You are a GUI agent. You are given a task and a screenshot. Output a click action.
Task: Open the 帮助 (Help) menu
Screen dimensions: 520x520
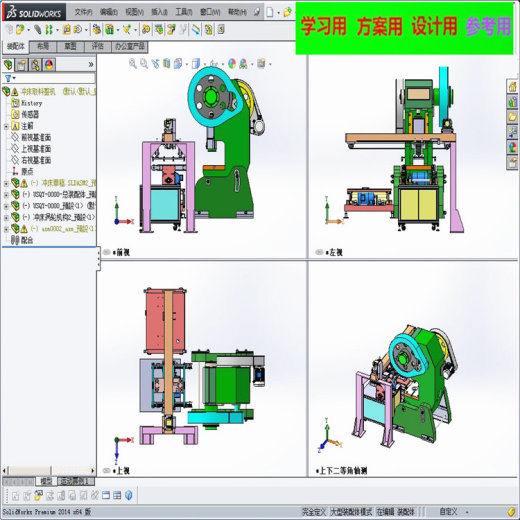237,12
